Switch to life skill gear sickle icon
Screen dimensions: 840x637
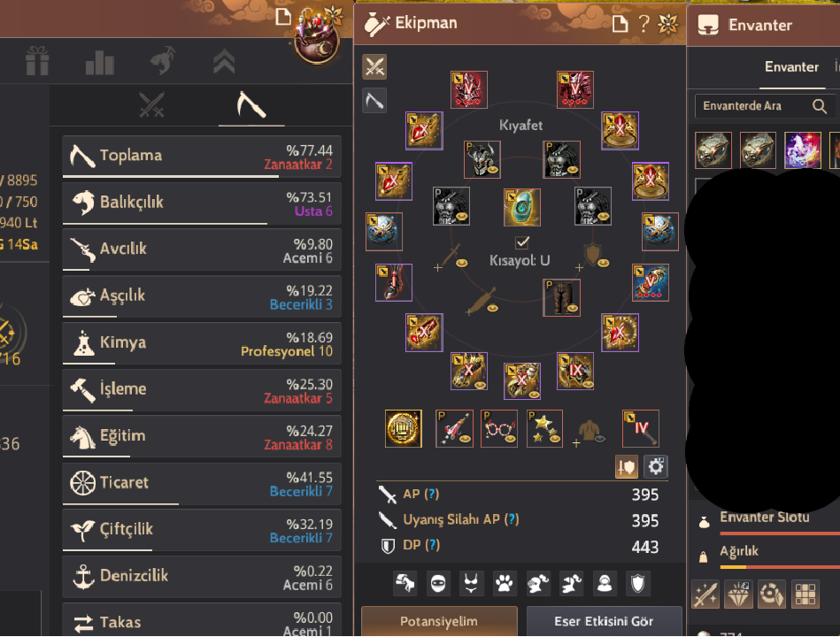(374, 100)
